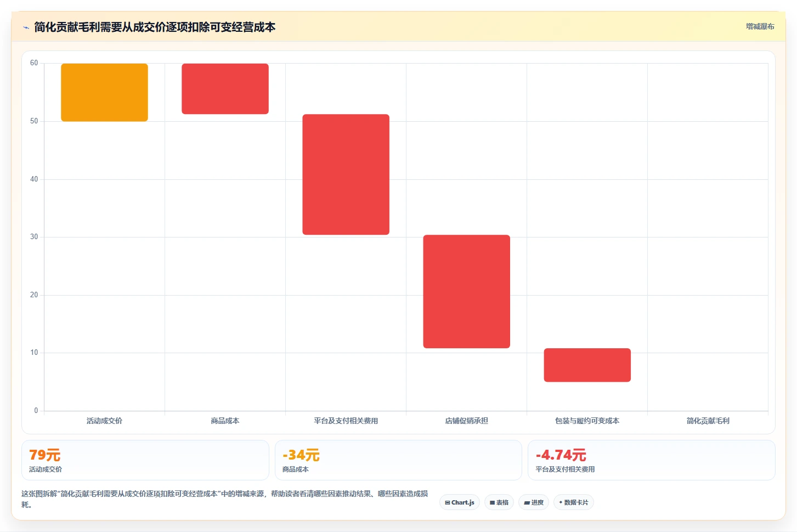Screen dimensions: 797x532
Task: Click the y-axis value 30
Action: 34,237
